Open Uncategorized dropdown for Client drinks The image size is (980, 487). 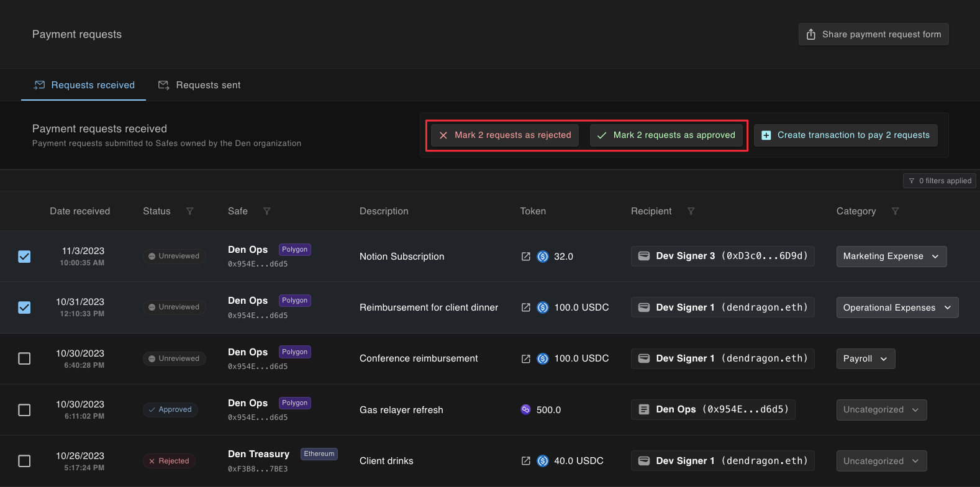pos(881,461)
